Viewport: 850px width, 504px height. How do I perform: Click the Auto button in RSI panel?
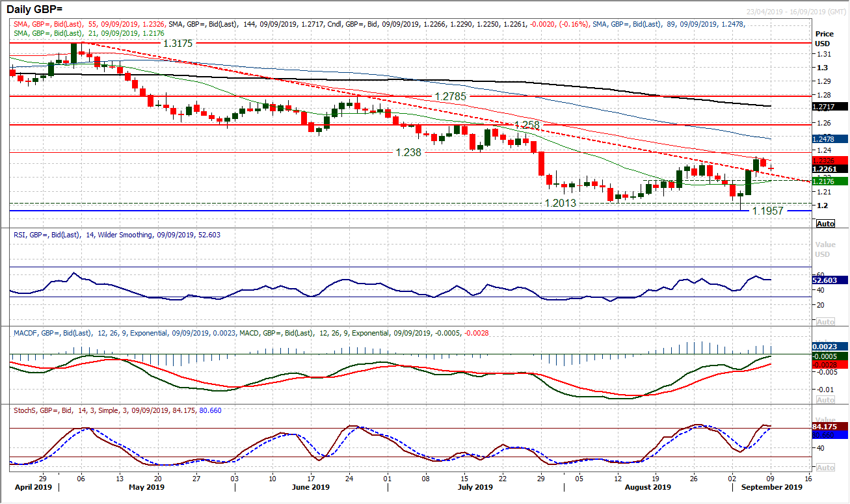point(825,322)
